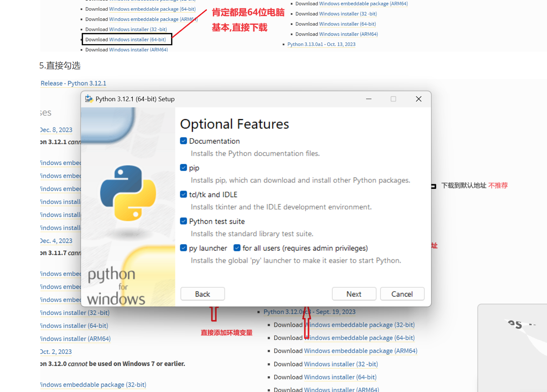Click embeddable package (64-bit) link under Python 3.12.0rc3
547x392 pixels.
[359, 338]
